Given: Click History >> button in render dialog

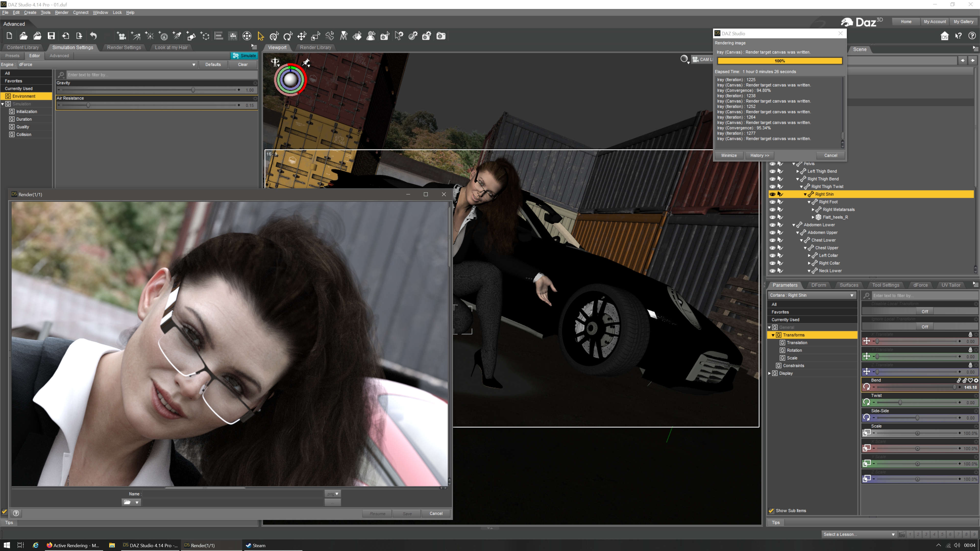Looking at the screenshot, I should coord(760,156).
